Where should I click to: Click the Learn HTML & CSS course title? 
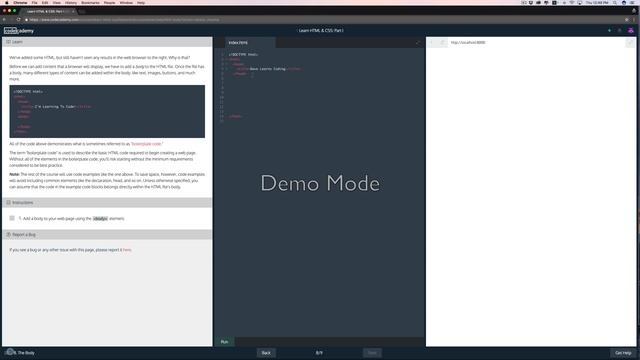[x=320, y=31]
